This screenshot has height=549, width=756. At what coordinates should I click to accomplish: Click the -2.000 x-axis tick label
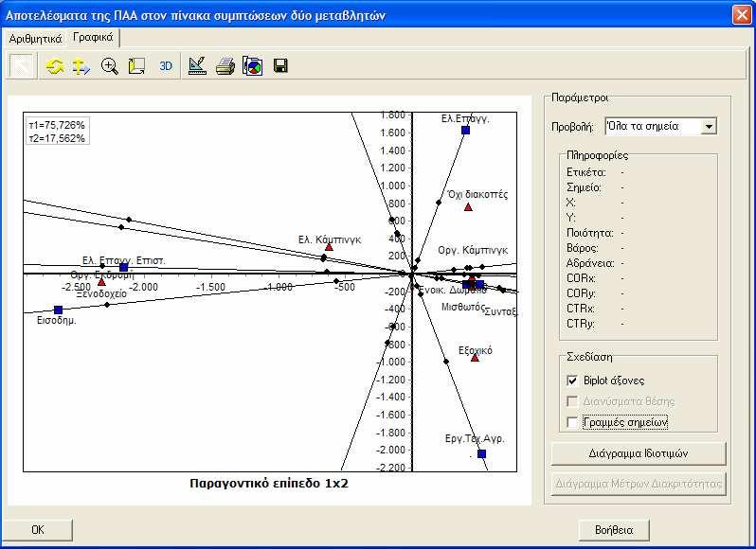(143, 287)
